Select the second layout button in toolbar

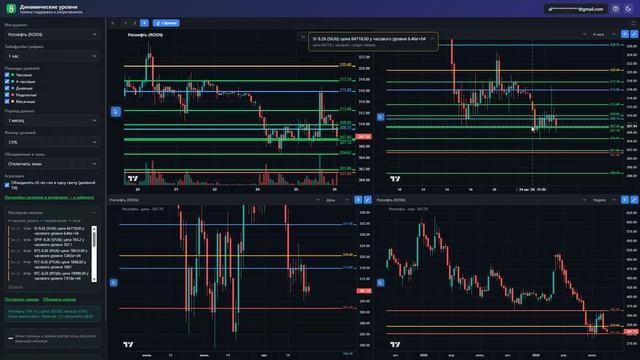click(x=125, y=23)
